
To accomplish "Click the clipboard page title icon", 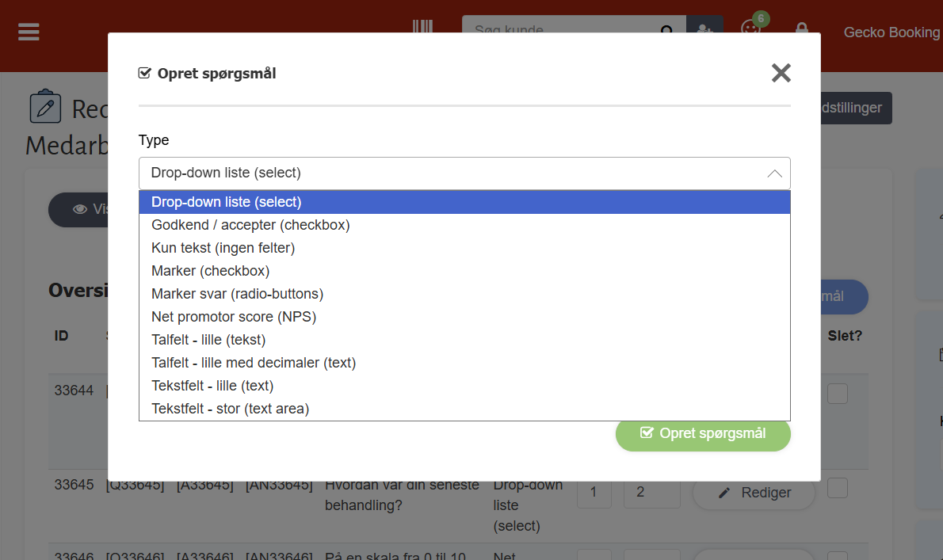I will [45, 107].
